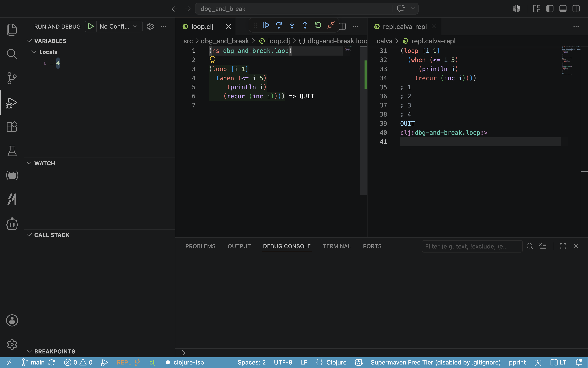Open the Testing flask view
This screenshot has height=368, width=588.
click(x=12, y=151)
